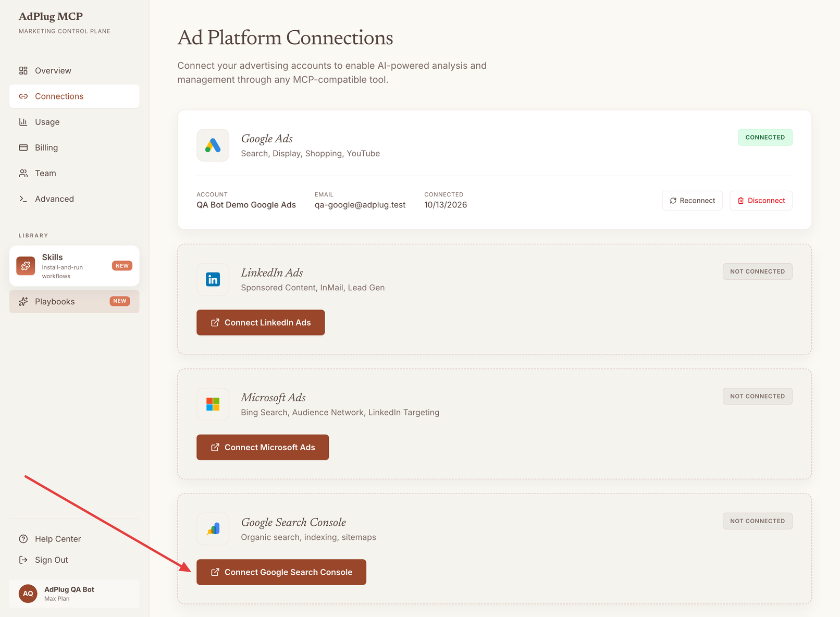The image size is (840, 617).
Task: Click text 'Search, Display, Shopping, YouTube'
Action: [x=311, y=154]
